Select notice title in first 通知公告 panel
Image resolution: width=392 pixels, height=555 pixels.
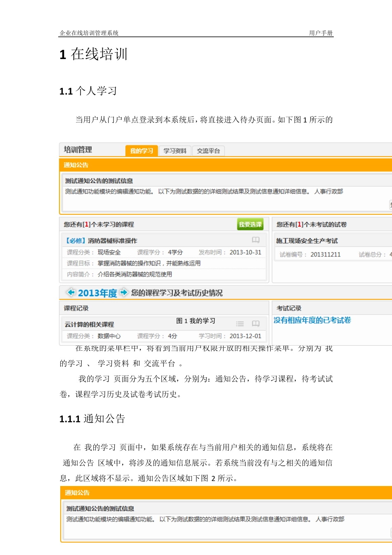[x=99, y=181]
